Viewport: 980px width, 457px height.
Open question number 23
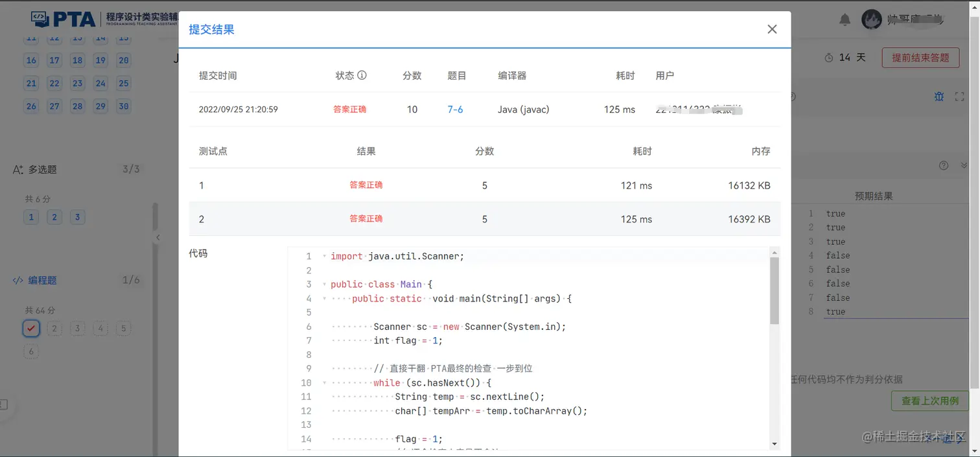77,83
